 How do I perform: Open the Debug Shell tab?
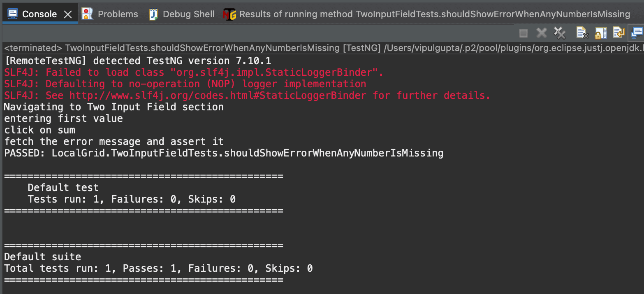point(188,14)
